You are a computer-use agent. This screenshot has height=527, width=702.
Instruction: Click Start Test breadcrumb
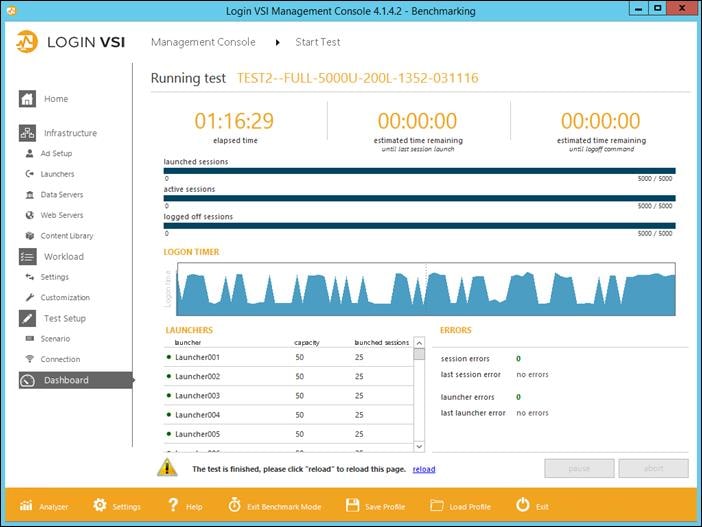coord(318,42)
